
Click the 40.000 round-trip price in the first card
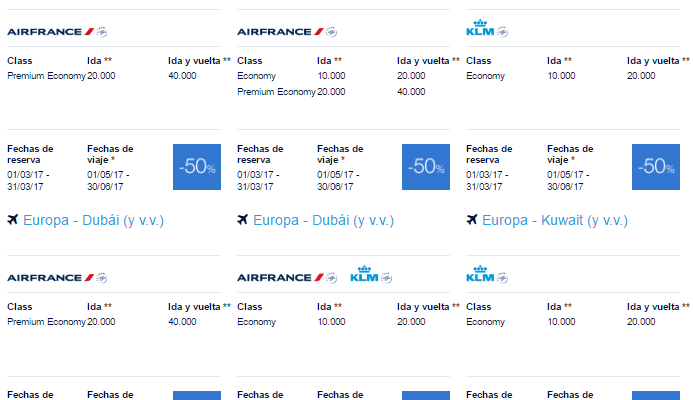click(182, 76)
